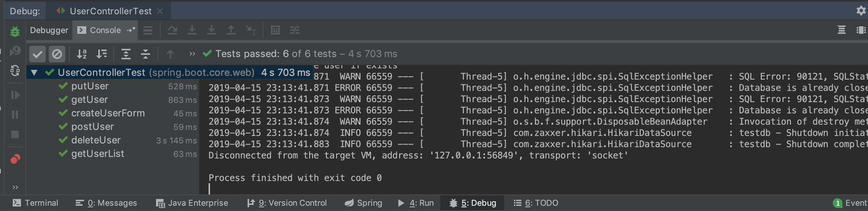The height and width of the screenshot is (211, 868).
Task: Open the Debug panel settings gear
Action: pyautogui.click(x=861, y=11)
